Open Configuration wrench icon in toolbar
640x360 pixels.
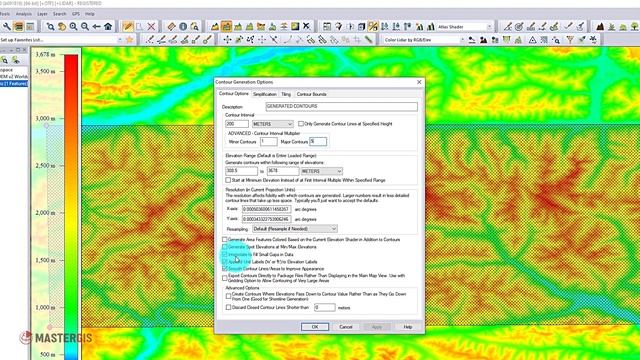7,27
